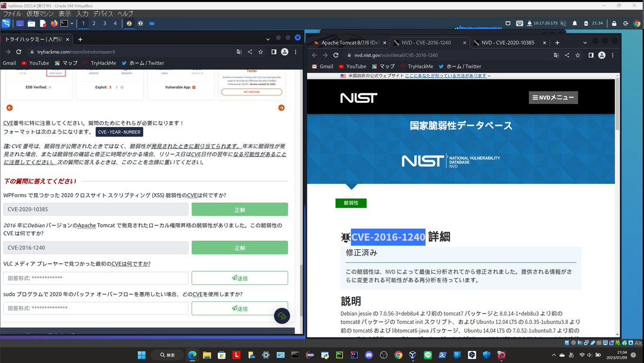Click the lock screen icon in the Kali panel

point(613,24)
